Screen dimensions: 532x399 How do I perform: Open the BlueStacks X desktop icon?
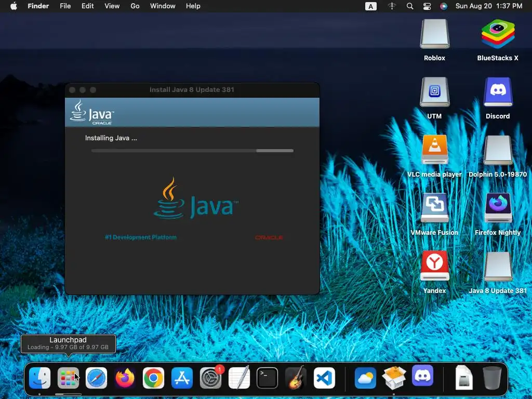(498, 35)
